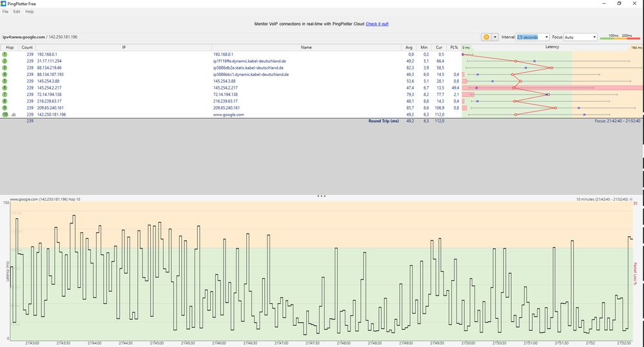Open the File menu
The height and width of the screenshot is (347, 644).
5,12
